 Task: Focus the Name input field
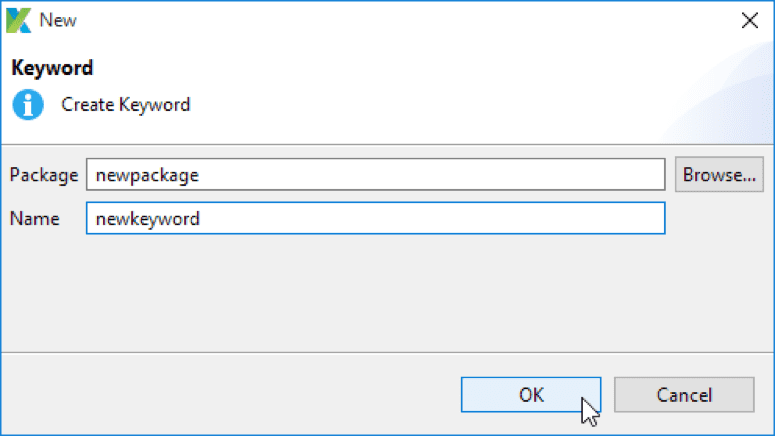[x=375, y=219]
